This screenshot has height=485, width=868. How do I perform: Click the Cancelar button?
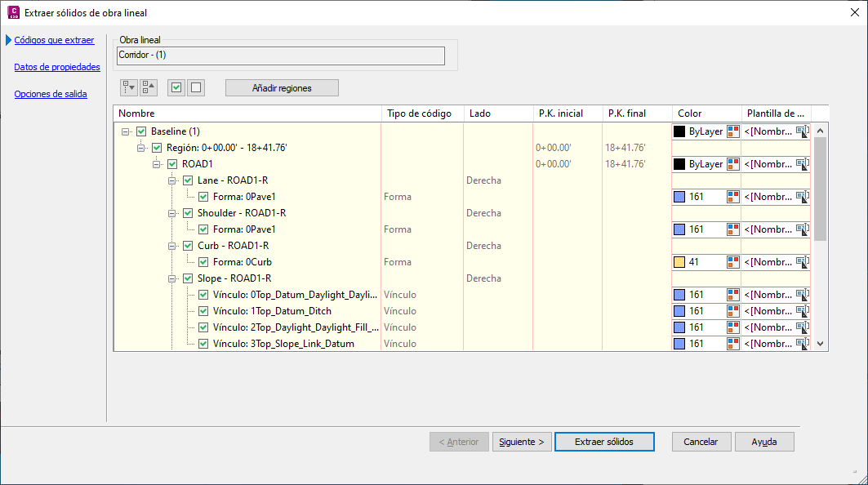[x=701, y=442]
